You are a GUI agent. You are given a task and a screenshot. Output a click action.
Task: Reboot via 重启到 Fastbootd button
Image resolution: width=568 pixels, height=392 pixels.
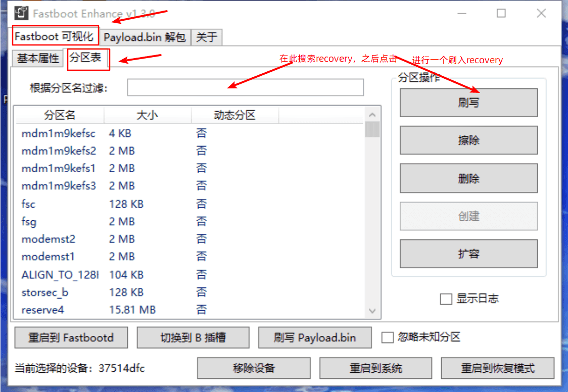pos(71,338)
